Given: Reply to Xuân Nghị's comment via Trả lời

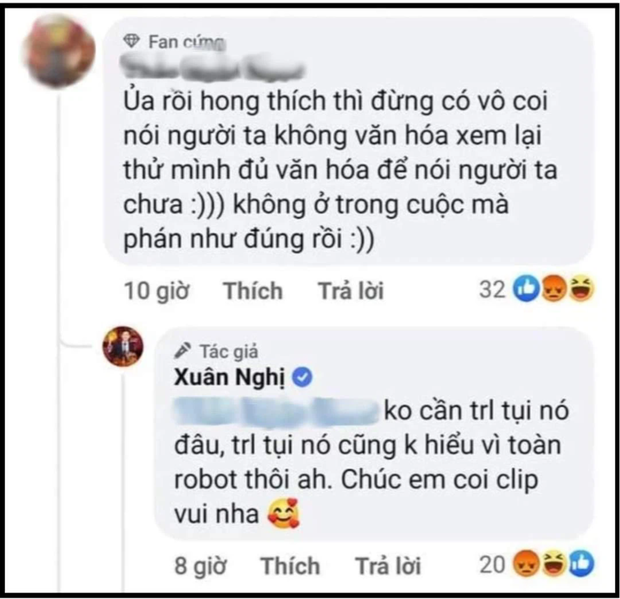Looking at the screenshot, I should [x=388, y=566].
